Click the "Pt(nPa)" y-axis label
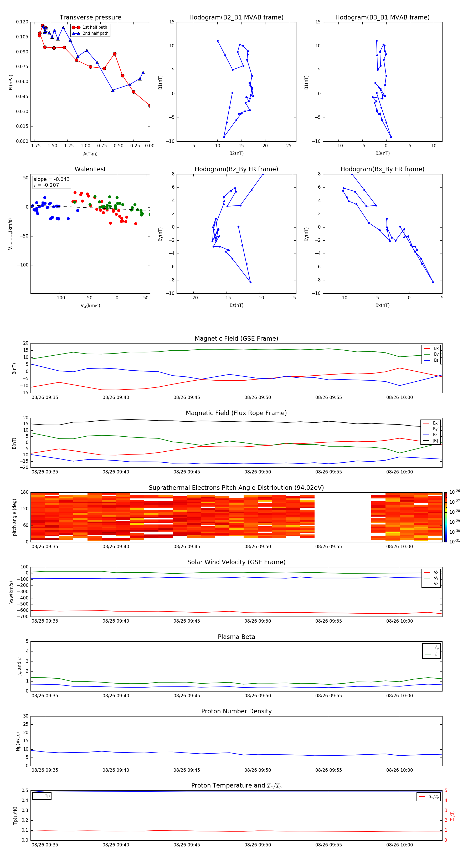This screenshot has width=473, height=868. 11,82
